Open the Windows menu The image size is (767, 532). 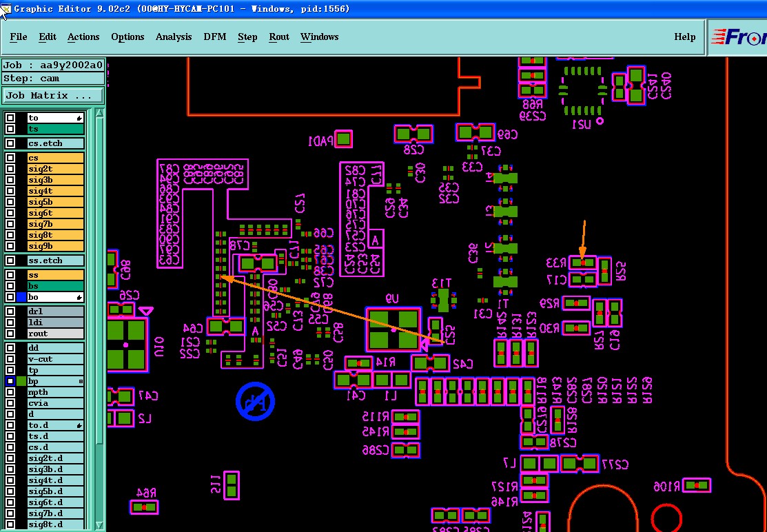point(320,37)
